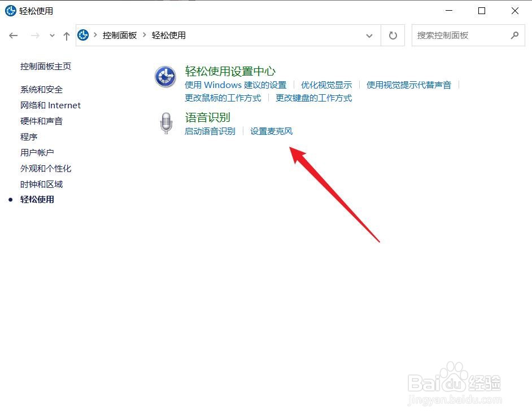Expand chevron before 控制面板 in address bar

coord(95,34)
